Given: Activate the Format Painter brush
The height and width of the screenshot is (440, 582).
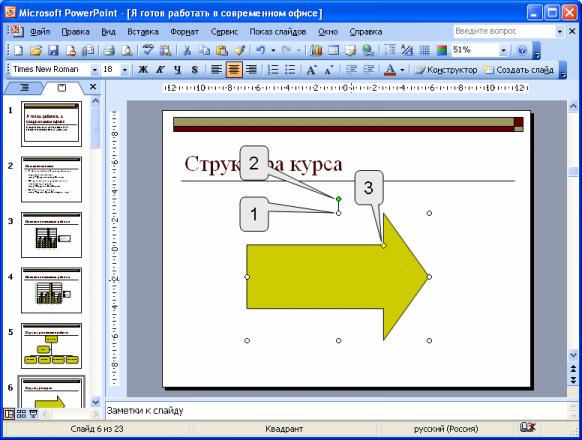Looking at the screenshot, I should pyautogui.click(x=239, y=50).
